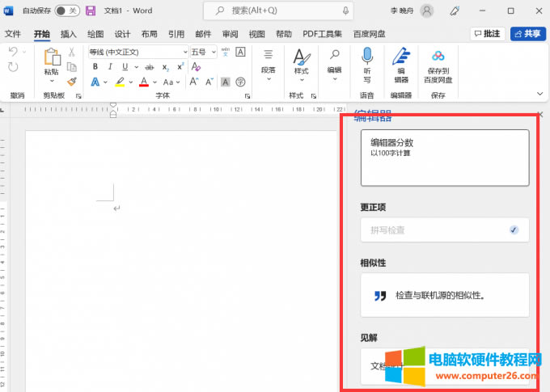This screenshot has height=392, width=550.
Task: Toggle the AutoSave (自动保存) switch
Action: (66, 11)
